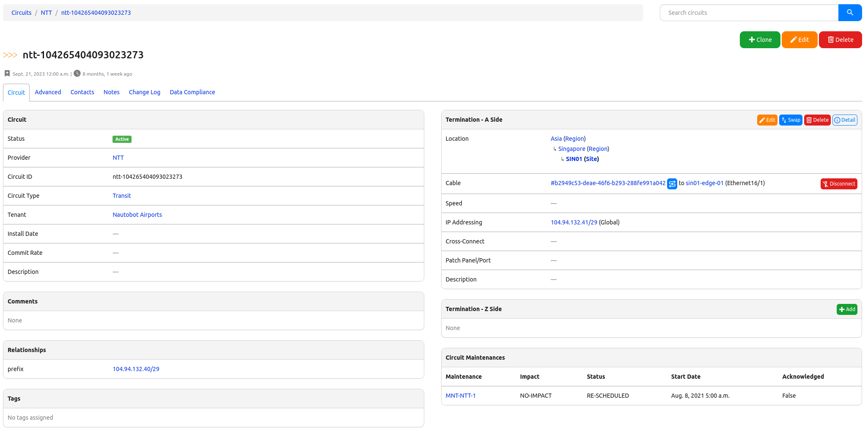The image size is (868, 429).
Task: Disconnect the cable from termination
Action: tap(838, 184)
